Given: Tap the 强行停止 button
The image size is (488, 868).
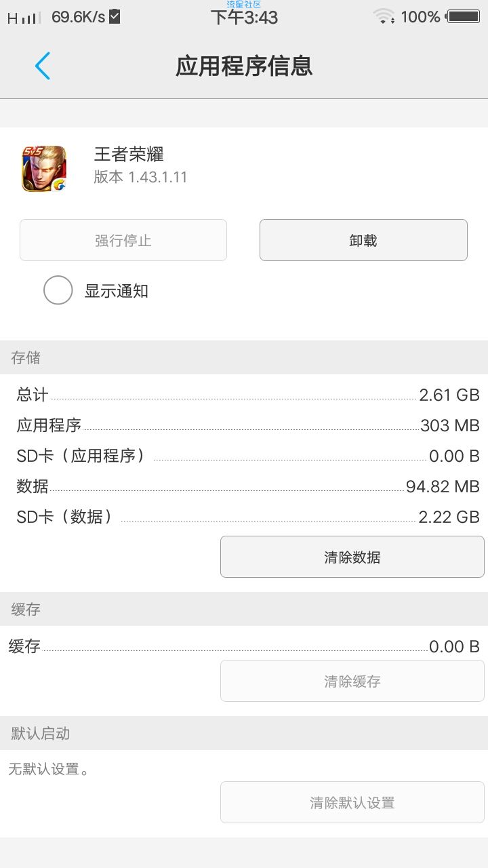Looking at the screenshot, I should point(123,240).
